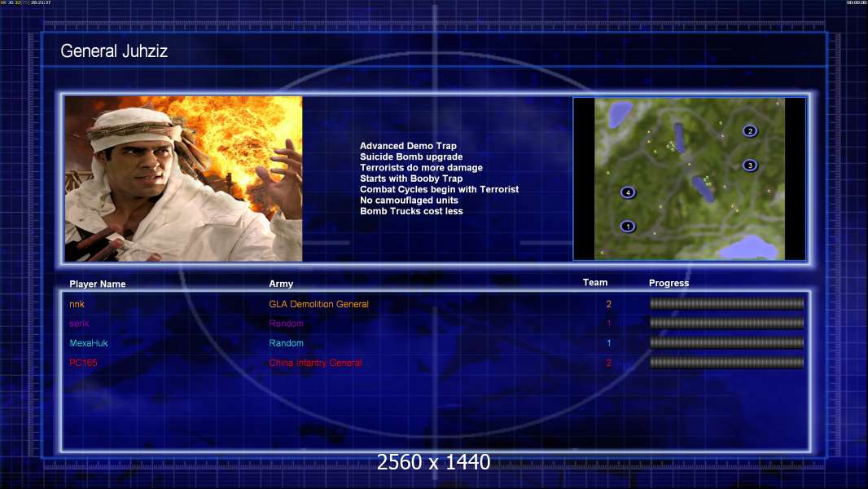The height and width of the screenshot is (489, 868).
Task: Click the General Juhziz portrait image
Action: tap(183, 178)
